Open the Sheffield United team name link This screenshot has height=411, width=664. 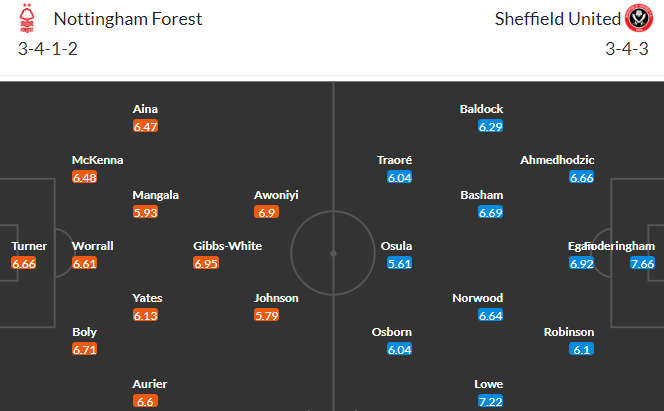[558, 19]
